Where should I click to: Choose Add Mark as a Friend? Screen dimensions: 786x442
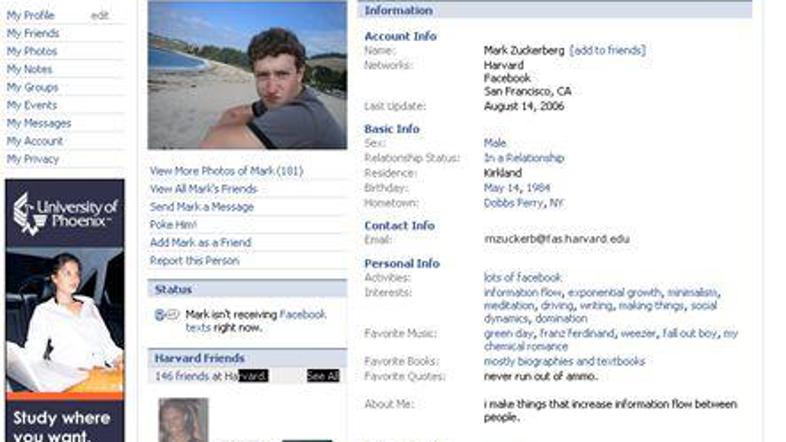pyautogui.click(x=200, y=243)
